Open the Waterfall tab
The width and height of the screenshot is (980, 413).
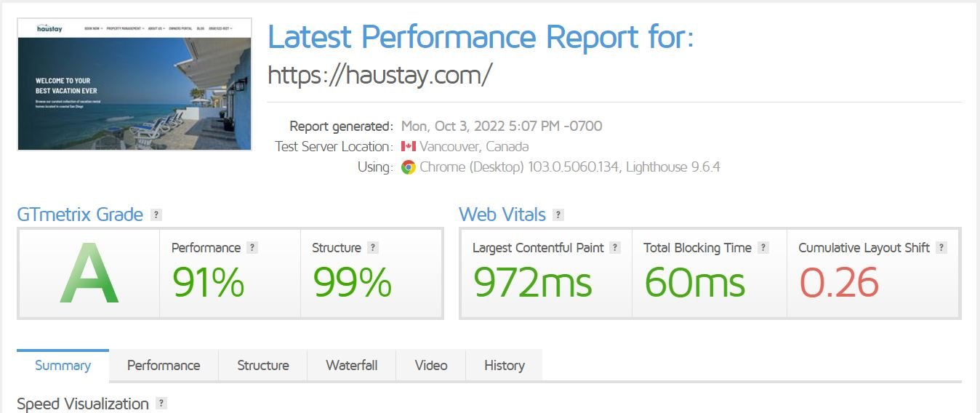click(352, 366)
